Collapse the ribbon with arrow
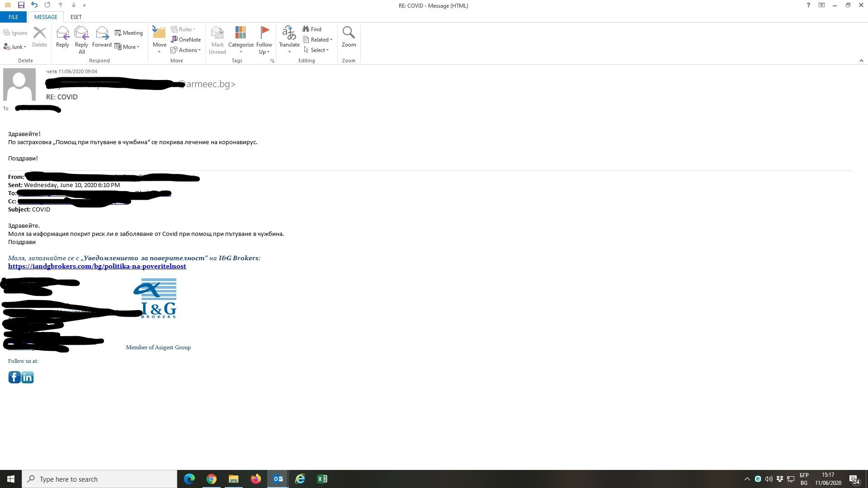 point(861,61)
